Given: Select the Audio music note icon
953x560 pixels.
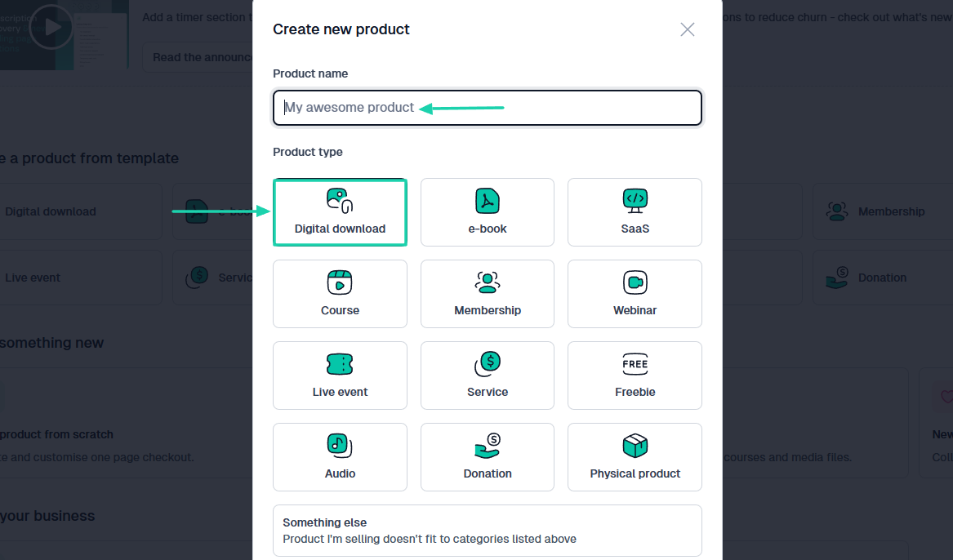Looking at the screenshot, I should (x=340, y=446).
